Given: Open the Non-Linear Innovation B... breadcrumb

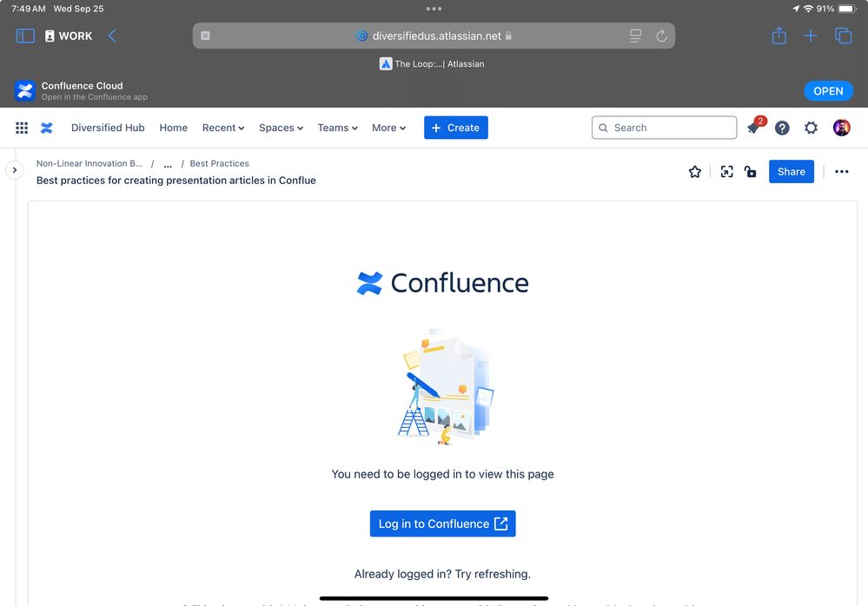Looking at the screenshot, I should [89, 164].
